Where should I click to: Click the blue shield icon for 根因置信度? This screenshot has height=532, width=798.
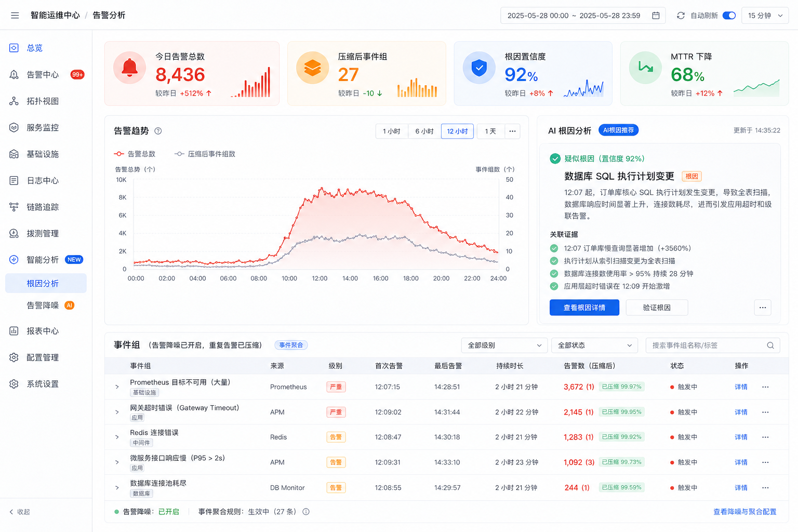point(479,68)
